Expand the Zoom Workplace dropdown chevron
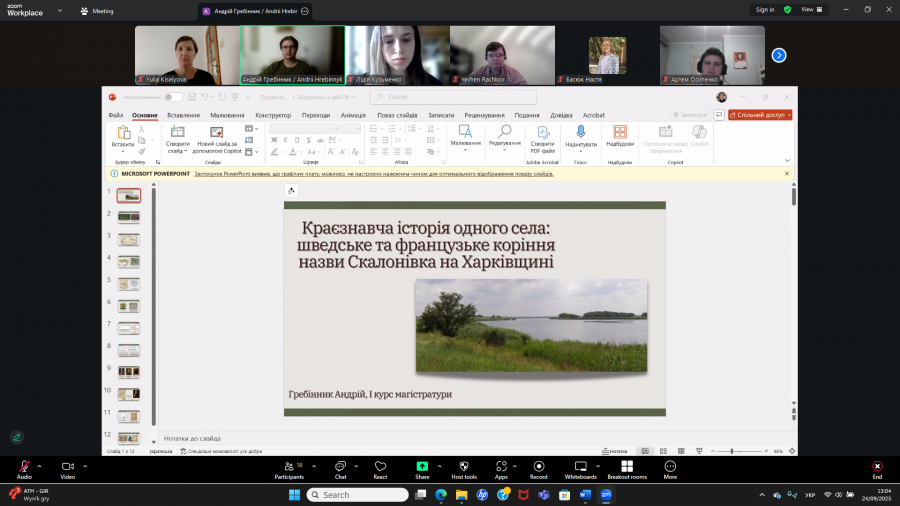 pos(61,11)
